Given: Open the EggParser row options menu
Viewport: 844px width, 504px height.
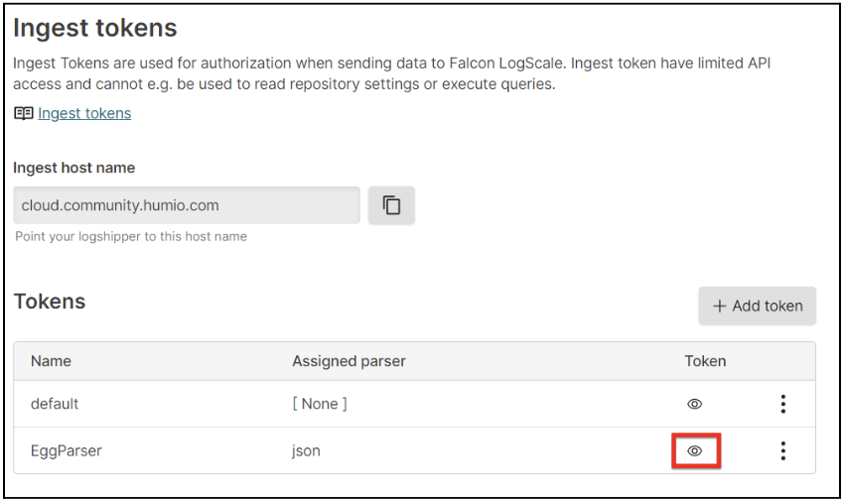Looking at the screenshot, I should pyautogui.click(x=783, y=450).
